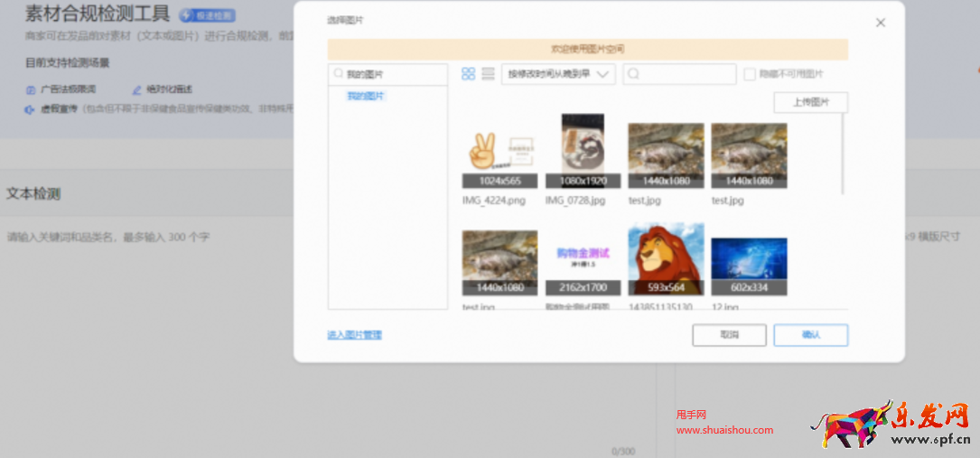980x458 pixels.
Task: Click the 极速检测 badge next to the page title
Action: coord(208,16)
